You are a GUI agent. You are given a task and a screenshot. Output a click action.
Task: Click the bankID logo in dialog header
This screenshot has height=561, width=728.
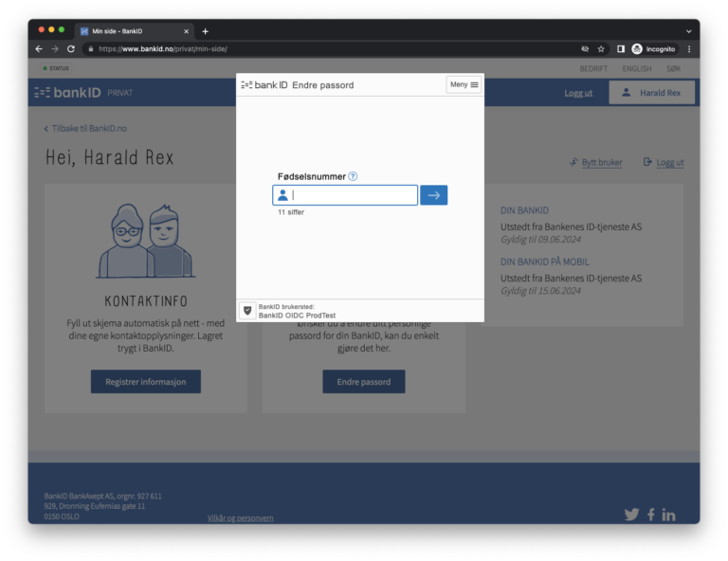click(x=264, y=85)
